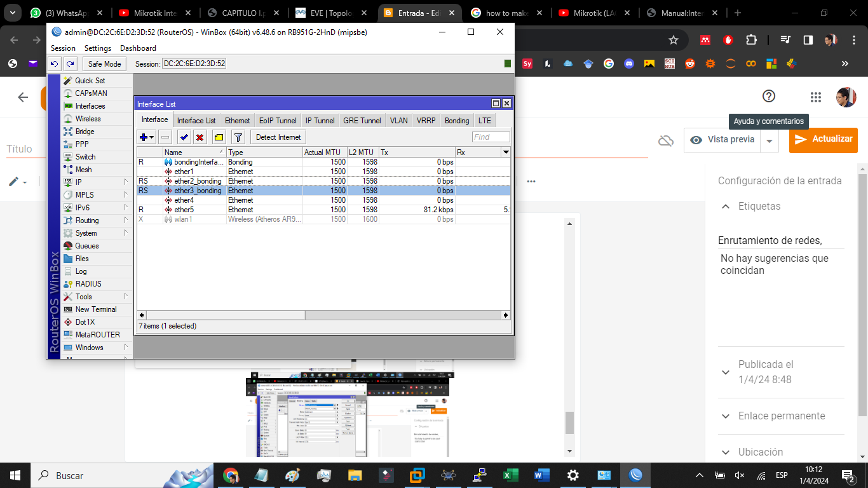Click the Actualizar button
868x488 pixels.
click(x=824, y=140)
